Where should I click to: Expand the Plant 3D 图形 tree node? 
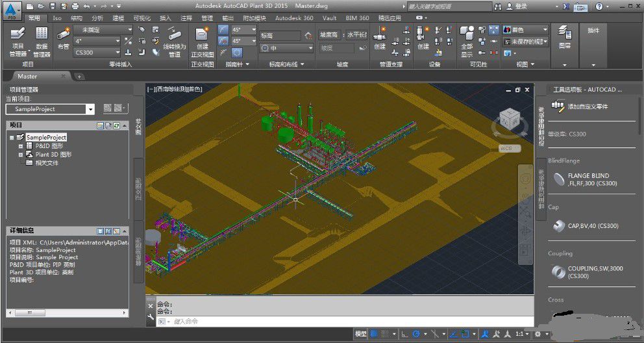(21, 155)
